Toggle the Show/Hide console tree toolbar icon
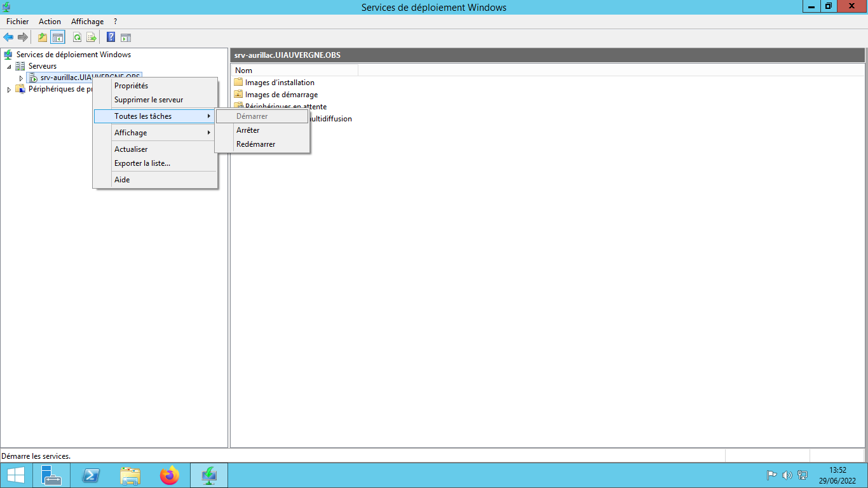This screenshot has height=488, width=868. pos(58,37)
